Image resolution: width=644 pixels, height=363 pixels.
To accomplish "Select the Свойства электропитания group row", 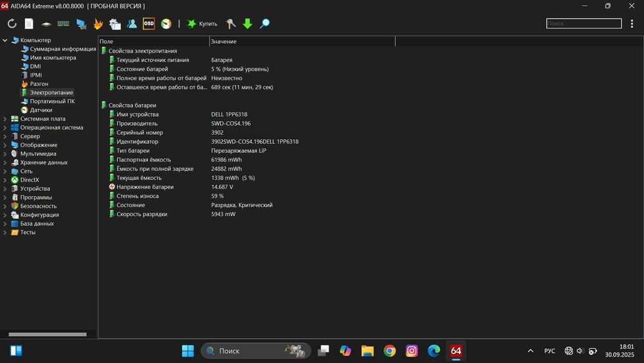I will [x=142, y=51].
